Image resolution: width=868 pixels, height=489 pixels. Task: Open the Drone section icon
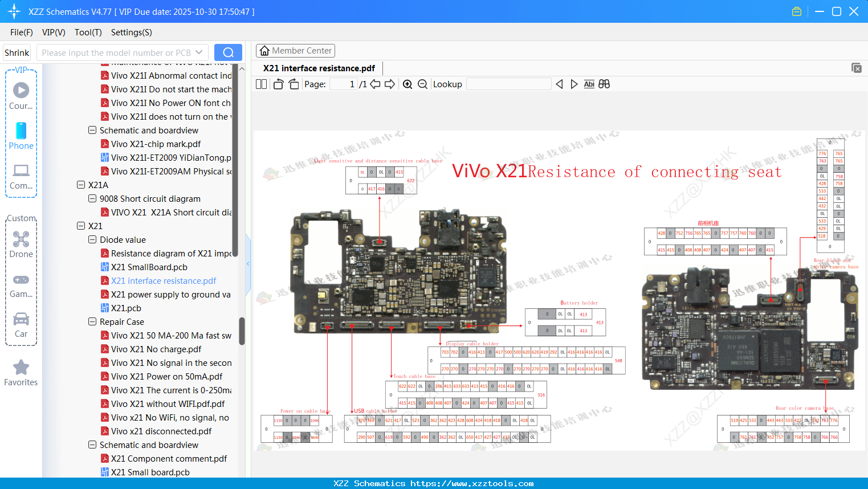(21, 239)
